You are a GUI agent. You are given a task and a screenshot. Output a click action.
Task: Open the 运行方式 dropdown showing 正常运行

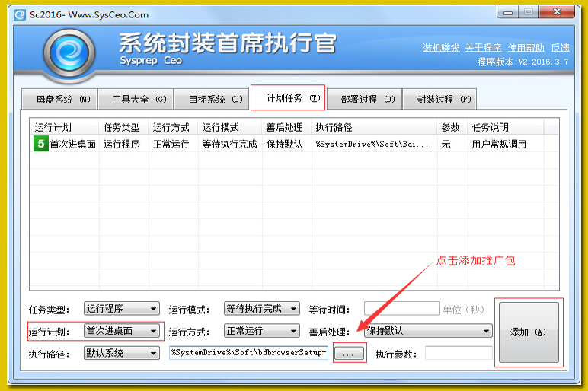262,331
